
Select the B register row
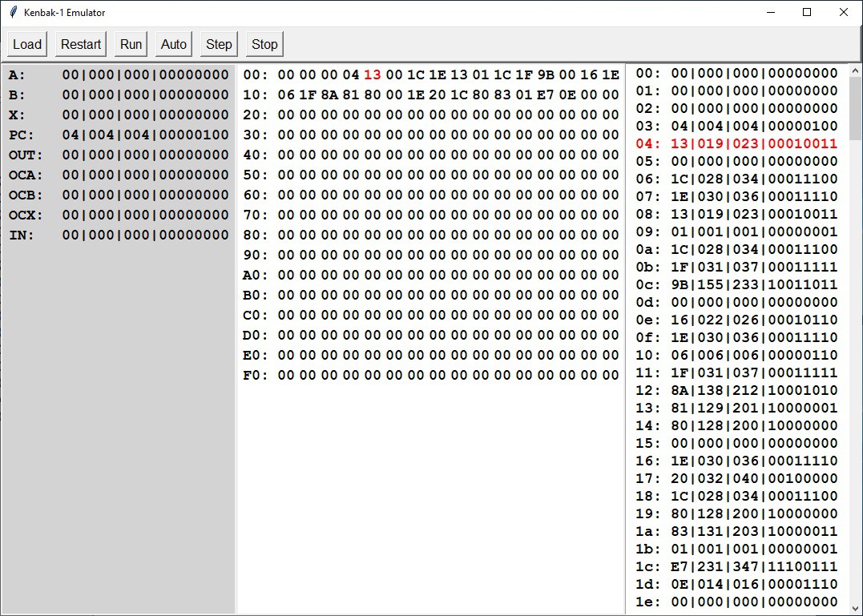point(119,95)
